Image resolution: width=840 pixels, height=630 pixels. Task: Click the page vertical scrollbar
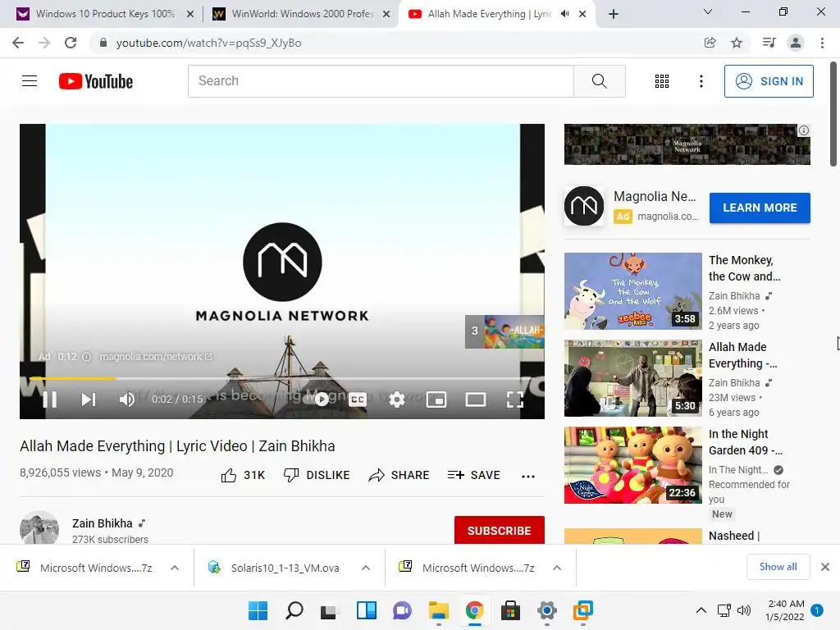pos(833,113)
